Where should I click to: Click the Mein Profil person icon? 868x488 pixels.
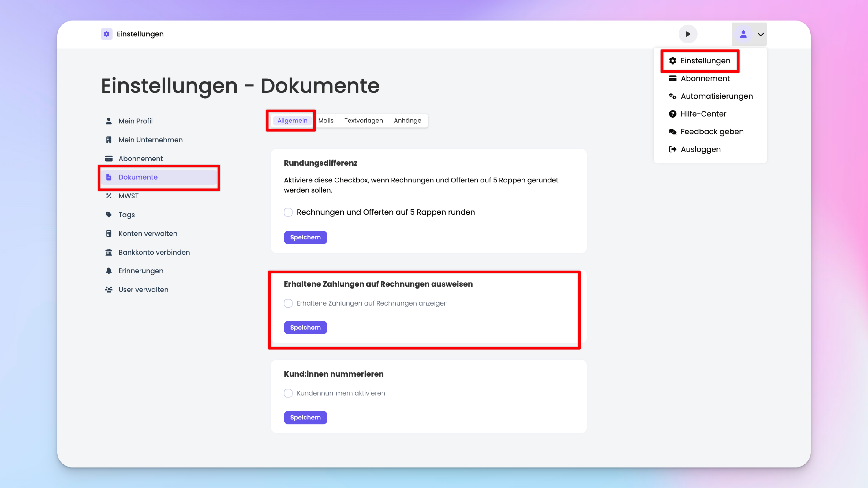pyautogui.click(x=108, y=121)
